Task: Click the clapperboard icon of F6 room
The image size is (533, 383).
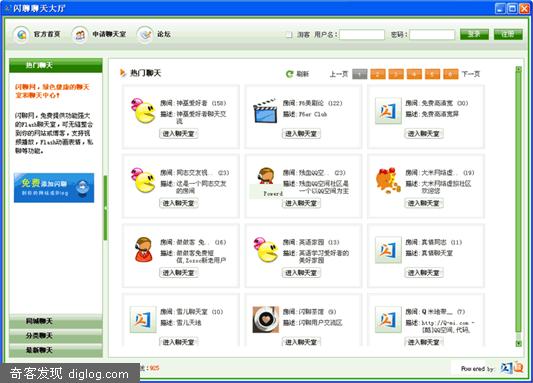Action: coord(265,110)
